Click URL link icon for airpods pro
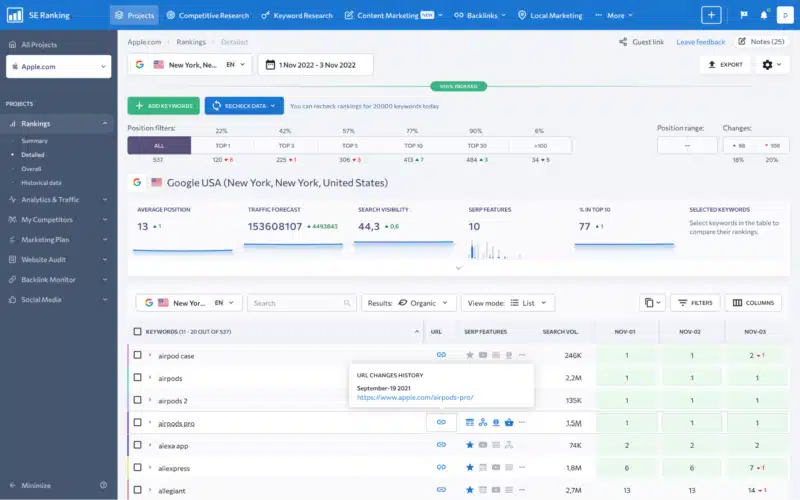Viewport: 800px width, 500px height. 441,422
